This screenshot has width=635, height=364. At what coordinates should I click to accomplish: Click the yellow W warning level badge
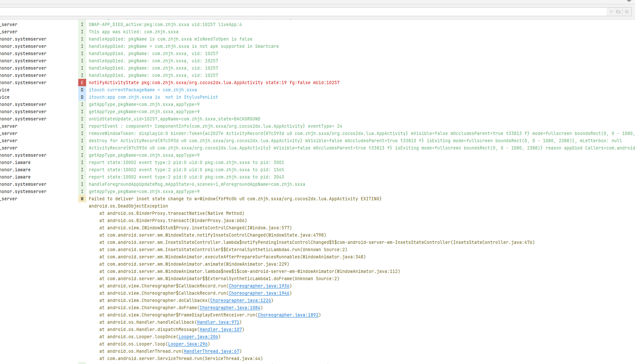pyautogui.click(x=82, y=199)
